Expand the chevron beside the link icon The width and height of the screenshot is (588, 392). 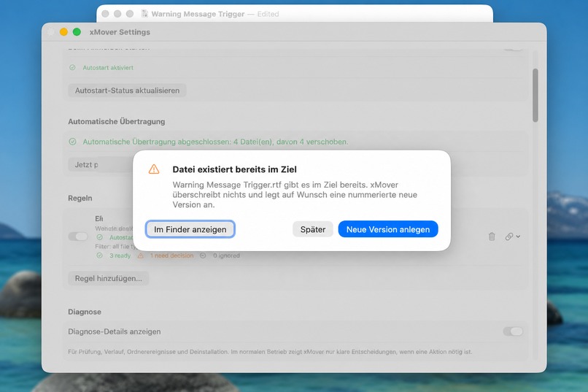coord(518,237)
